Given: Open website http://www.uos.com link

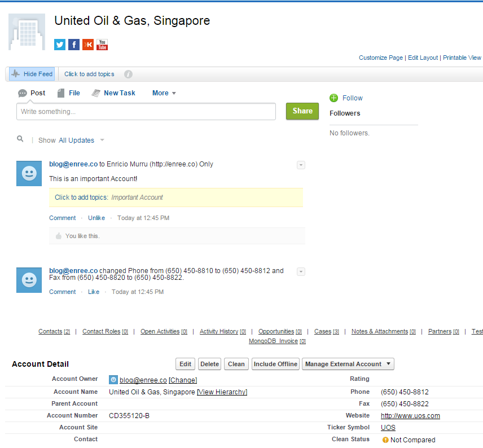Looking at the screenshot, I should tap(410, 416).
